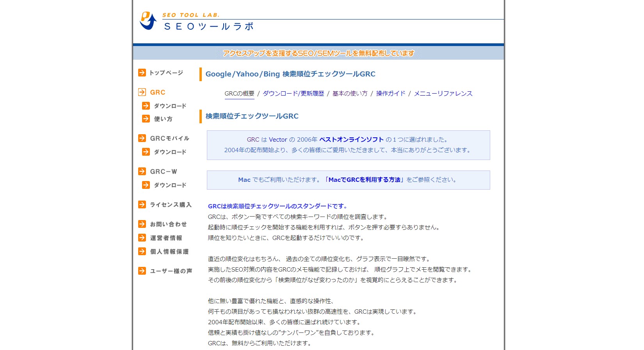The width and height of the screenshot is (644, 350).
Task: Open 個人情報保護 page
Action: click(x=169, y=252)
